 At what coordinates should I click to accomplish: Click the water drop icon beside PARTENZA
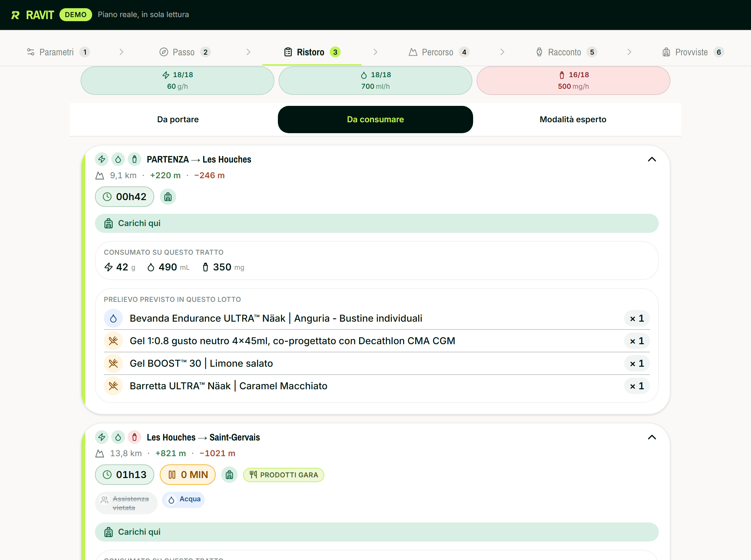point(118,159)
